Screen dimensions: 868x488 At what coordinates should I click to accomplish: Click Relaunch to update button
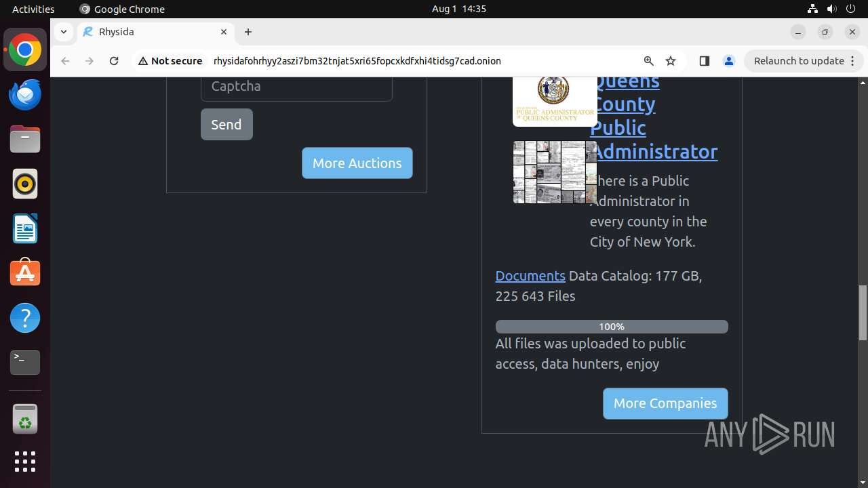(x=799, y=61)
